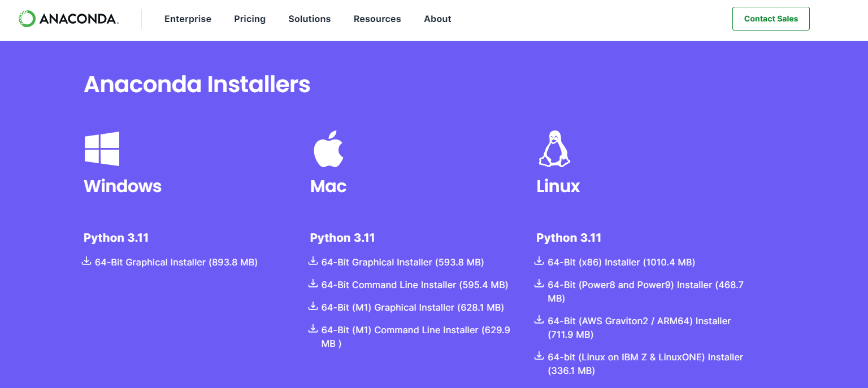Click Python 3.11 label under Mac
Viewport: 868px width, 388px height.
342,238
